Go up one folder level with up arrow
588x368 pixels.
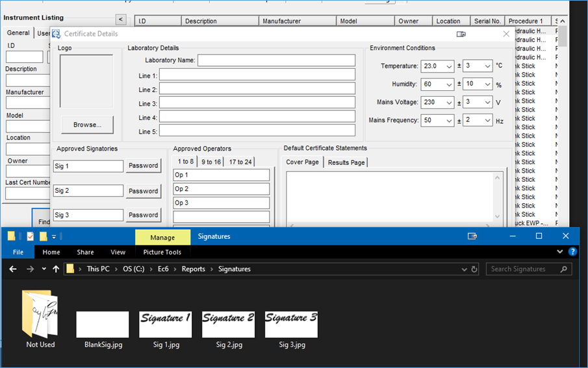pos(56,269)
